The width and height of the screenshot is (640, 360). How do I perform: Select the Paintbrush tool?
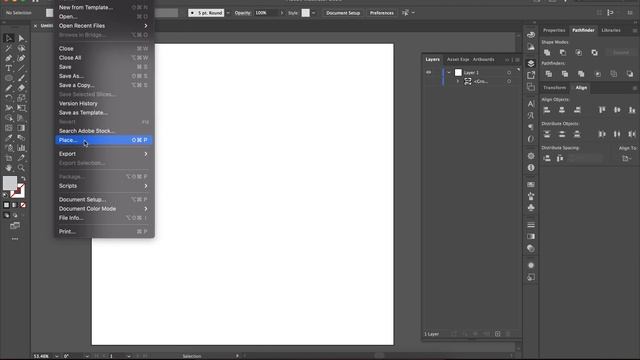tap(21, 78)
